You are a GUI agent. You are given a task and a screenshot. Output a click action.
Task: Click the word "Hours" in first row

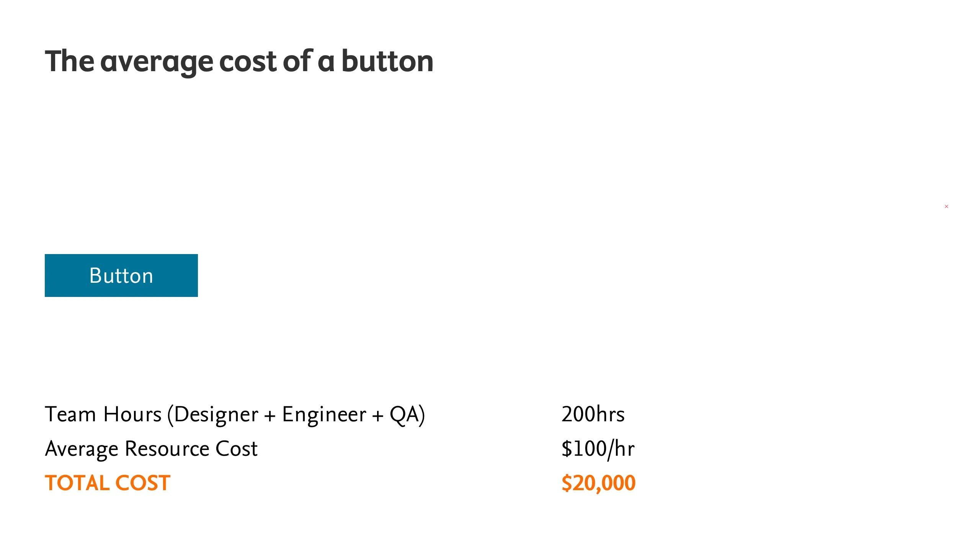[x=132, y=414]
